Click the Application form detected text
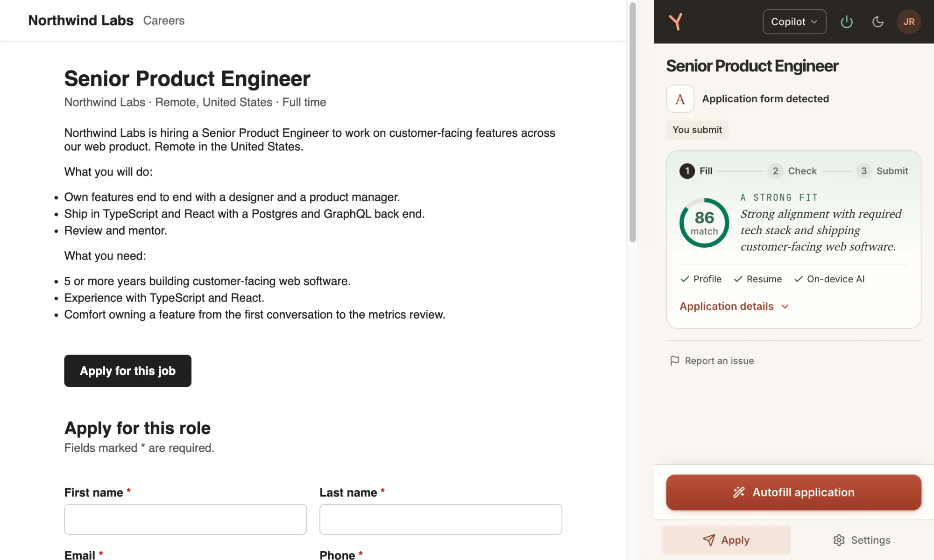Viewport: 934px width, 560px height. click(x=765, y=99)
